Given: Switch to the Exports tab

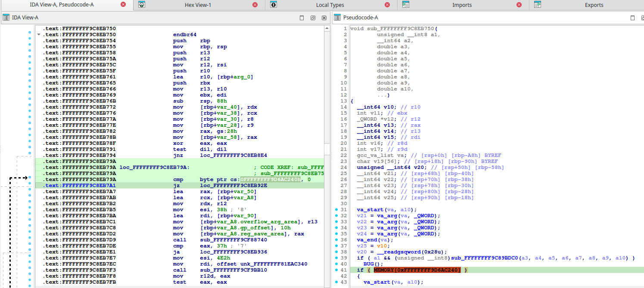Looking at the screenshot, I should click(594, 5).
